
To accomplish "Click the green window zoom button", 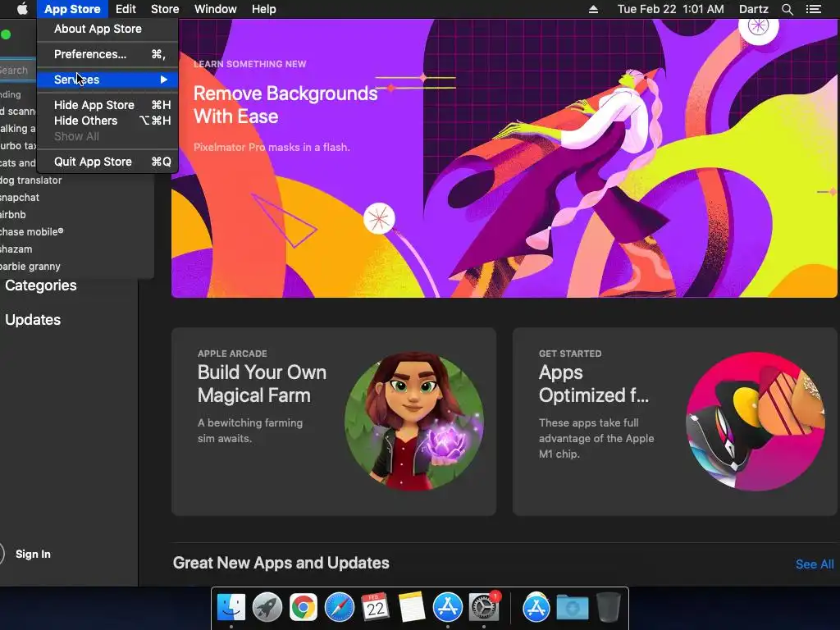I will (x=6, y=34).
